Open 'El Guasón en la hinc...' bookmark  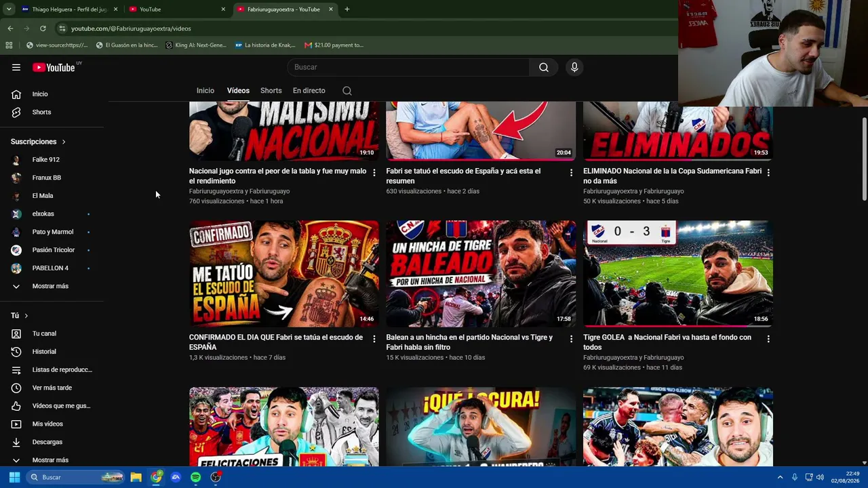(127, 45)
